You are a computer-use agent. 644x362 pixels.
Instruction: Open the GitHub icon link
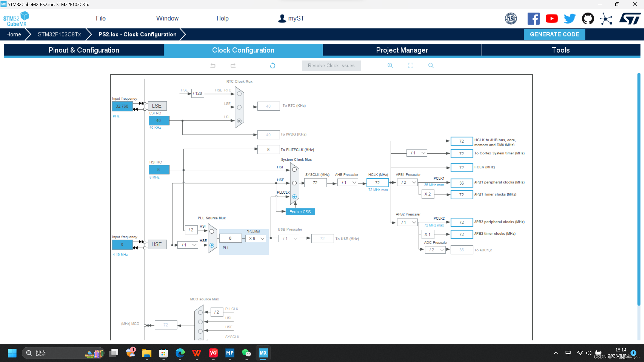[588, 19]
